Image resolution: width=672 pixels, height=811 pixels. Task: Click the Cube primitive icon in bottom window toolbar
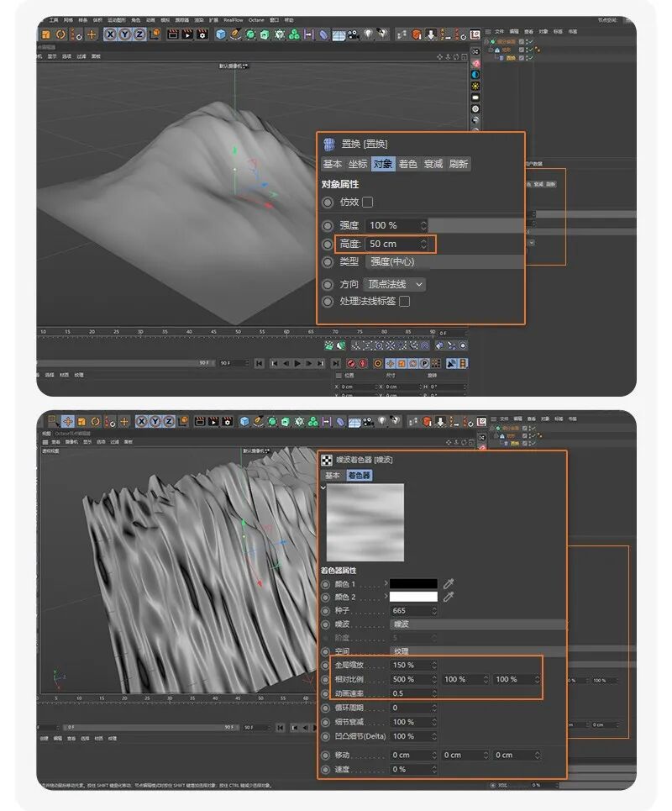point(244,422)
